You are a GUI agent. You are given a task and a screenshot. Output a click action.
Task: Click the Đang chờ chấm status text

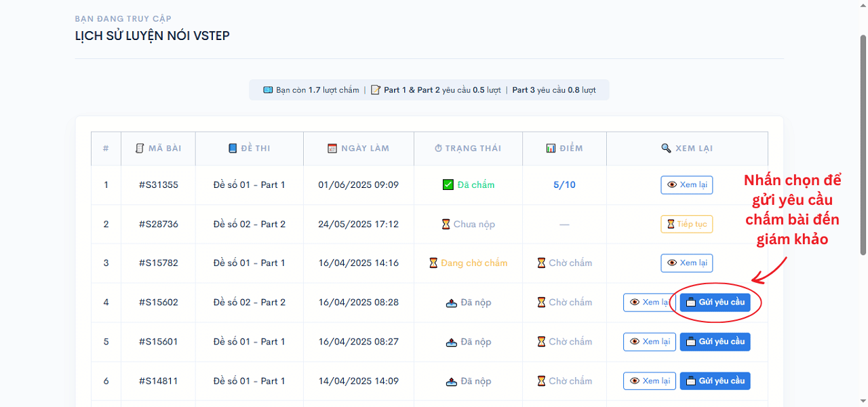474,263
